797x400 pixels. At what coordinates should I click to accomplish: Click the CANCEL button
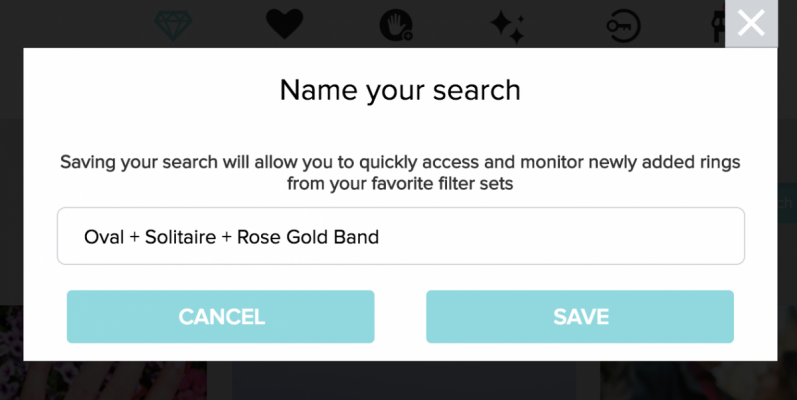click(x=221, y=317)
